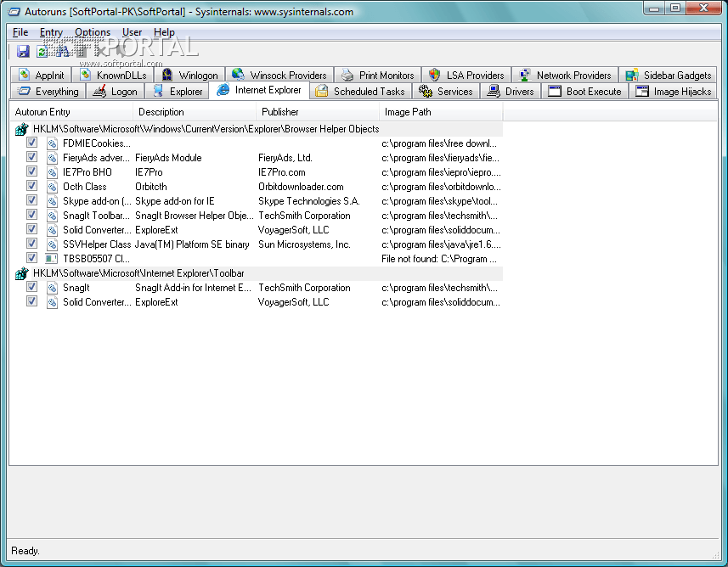The image size is (728, 567).
Task: Click the "Orbitdownloader.com" publisher cell
Action: [301, 187]
